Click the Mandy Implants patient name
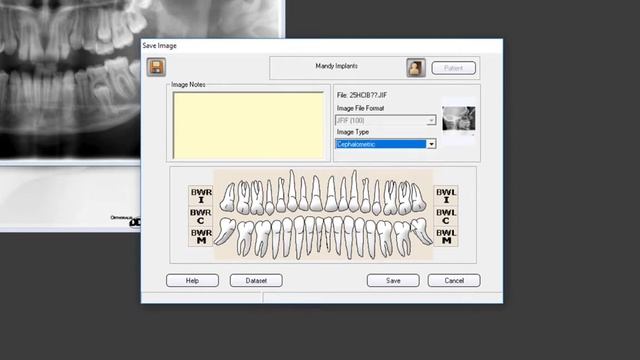This screenshot has width=640, height=360. (336, 66)
